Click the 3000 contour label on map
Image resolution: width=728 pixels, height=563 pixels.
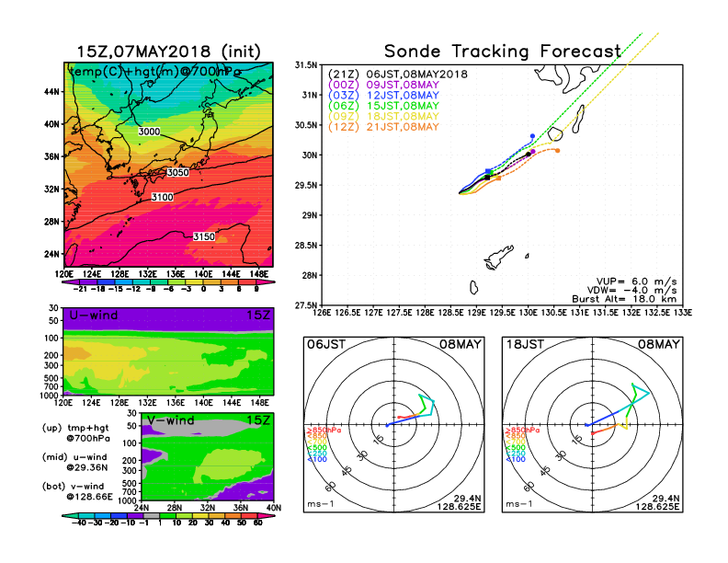coord(150,132)
